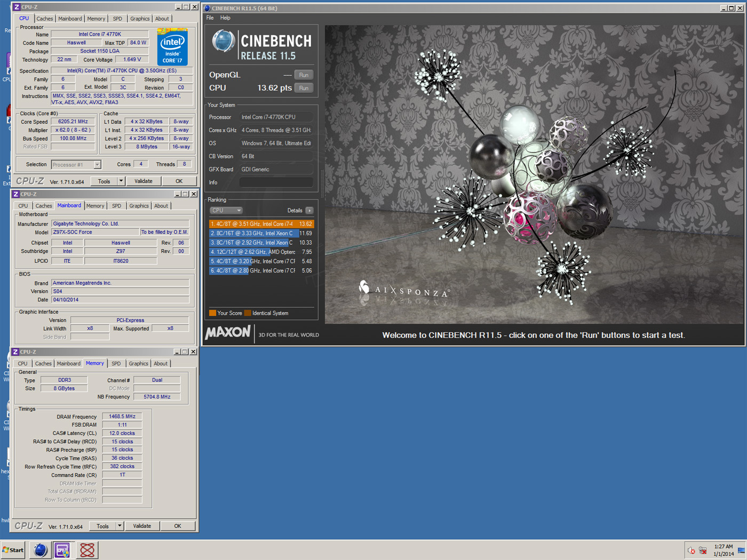Open Graphics tab in top CPU-Z window

click(x=140, y=19)
